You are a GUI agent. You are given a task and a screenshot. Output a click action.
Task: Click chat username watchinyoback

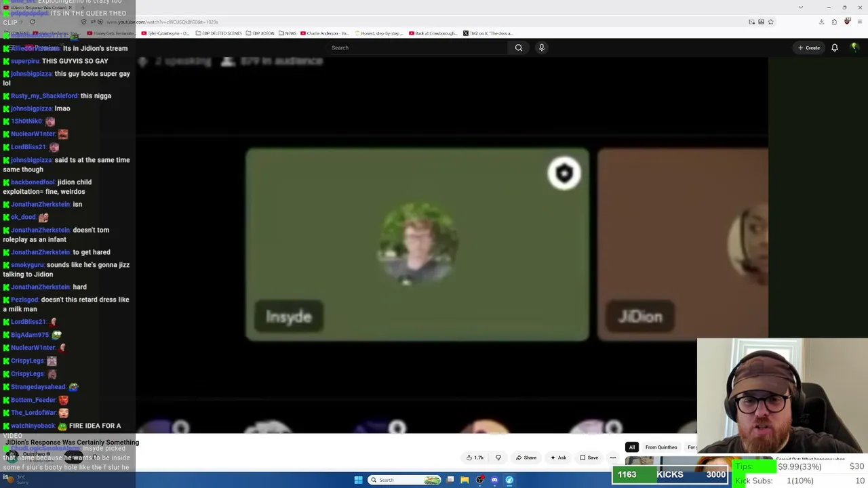pyautogui.click(x=33, y=426)
